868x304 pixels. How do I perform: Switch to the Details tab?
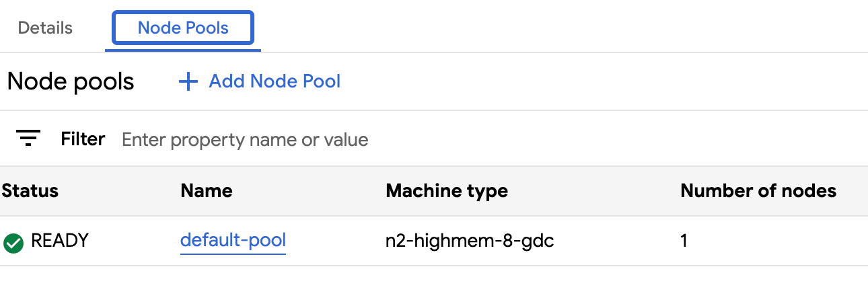click(x=45, y=28)
